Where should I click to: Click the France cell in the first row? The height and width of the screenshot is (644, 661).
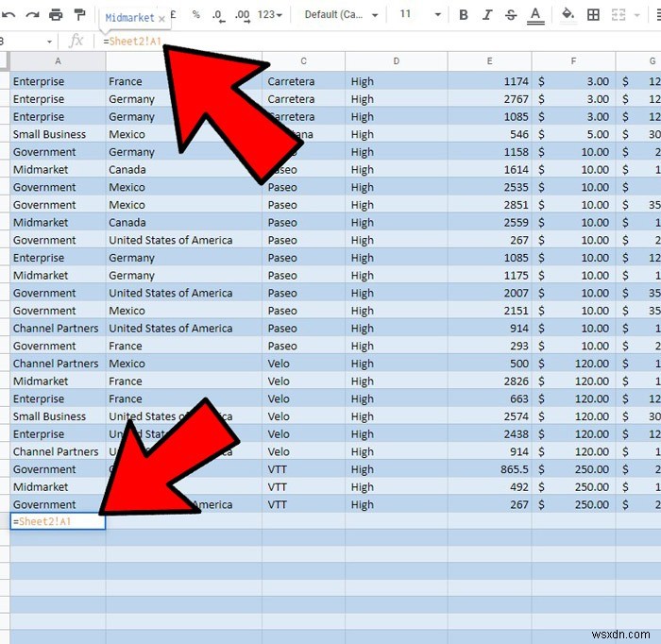pyautogui.click(x=184, y=81)
